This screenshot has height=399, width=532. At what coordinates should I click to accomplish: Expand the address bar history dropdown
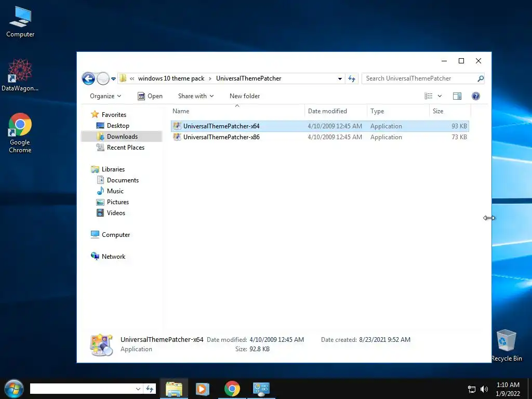tap(340, 79)
